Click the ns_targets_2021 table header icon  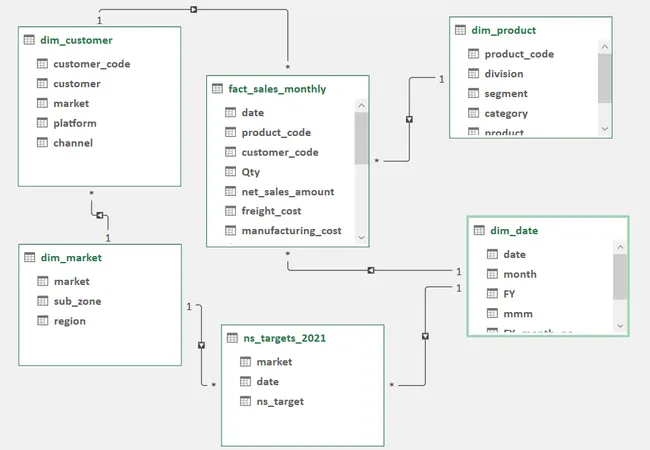click(x=232, y=338)
